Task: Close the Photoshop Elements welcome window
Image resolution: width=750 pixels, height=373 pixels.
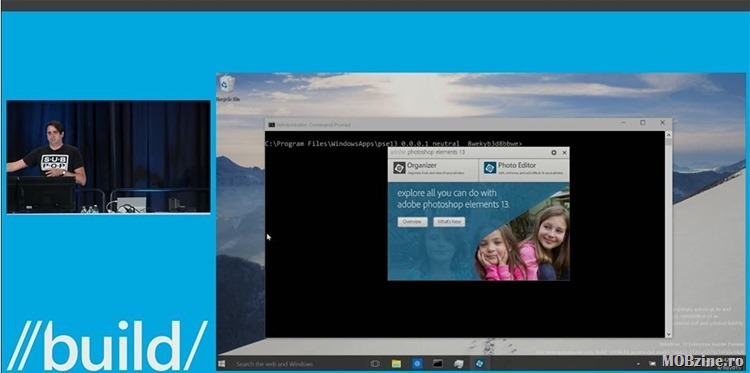Action: tap(565, 153)
